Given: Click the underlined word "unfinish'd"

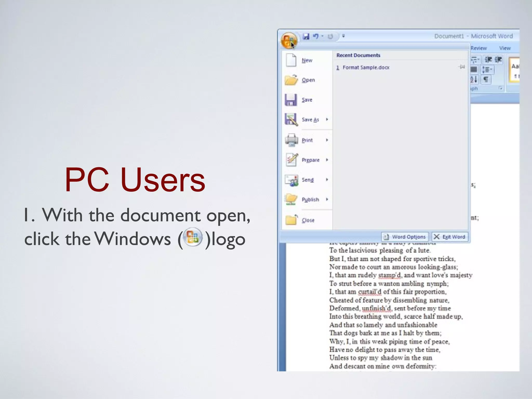Looking at the screenshot, I should [x=377, y=308].
